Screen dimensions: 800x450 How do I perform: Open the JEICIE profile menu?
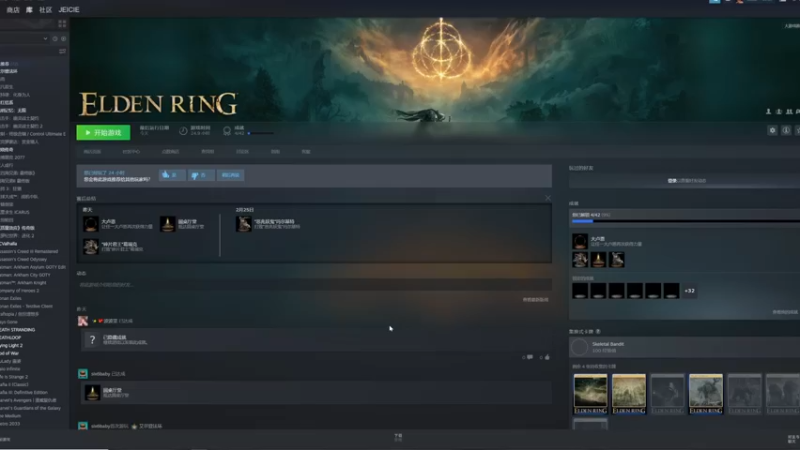[69, 10]
